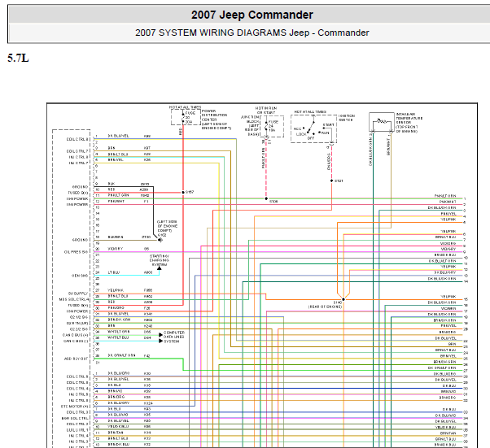
Task: Select the ETC MOTOR (+) pin label
Action: [75, 407]
